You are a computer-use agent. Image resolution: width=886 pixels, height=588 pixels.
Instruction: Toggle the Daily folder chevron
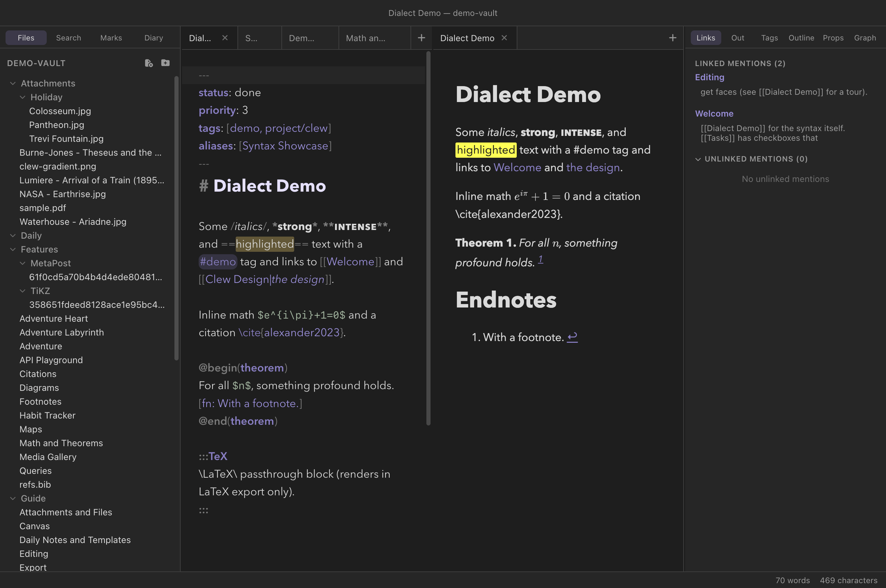pyautogui.click(x=13, y=236)
